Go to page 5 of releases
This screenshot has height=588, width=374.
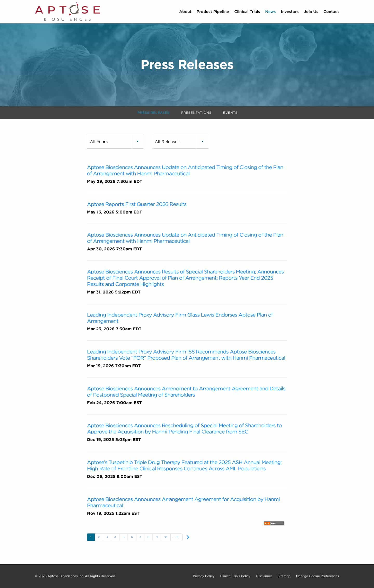tap(124, 537)
